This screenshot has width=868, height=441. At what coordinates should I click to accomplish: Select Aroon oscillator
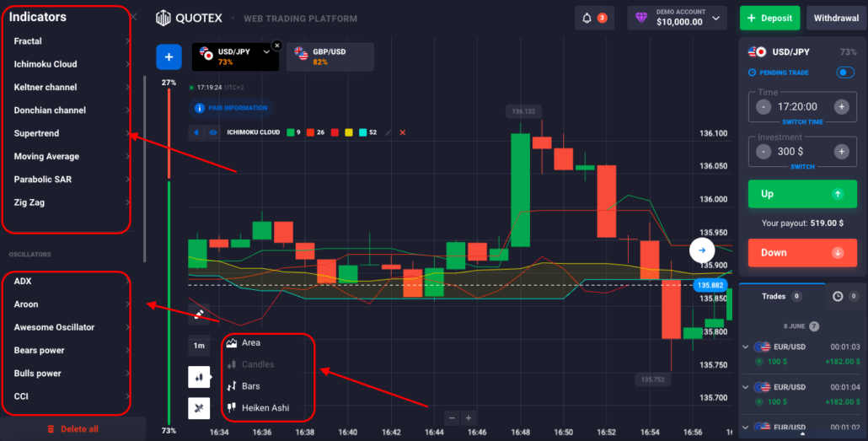coord(71,304)
